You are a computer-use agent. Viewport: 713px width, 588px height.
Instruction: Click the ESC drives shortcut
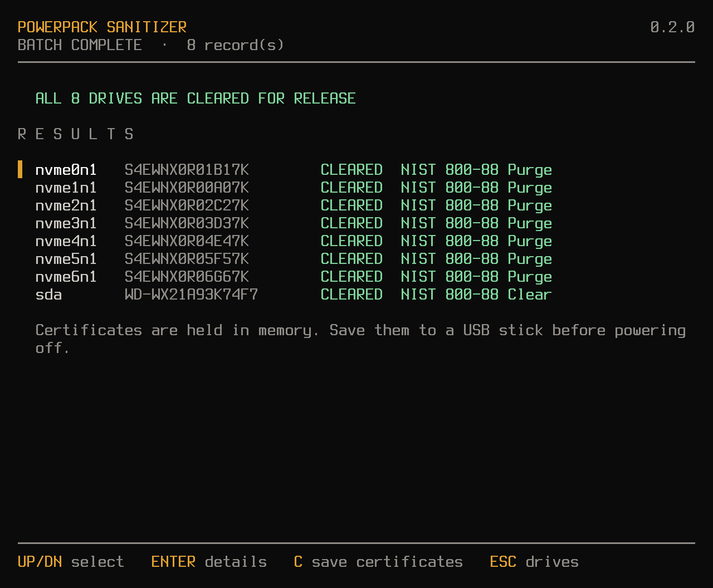(534, 562)
